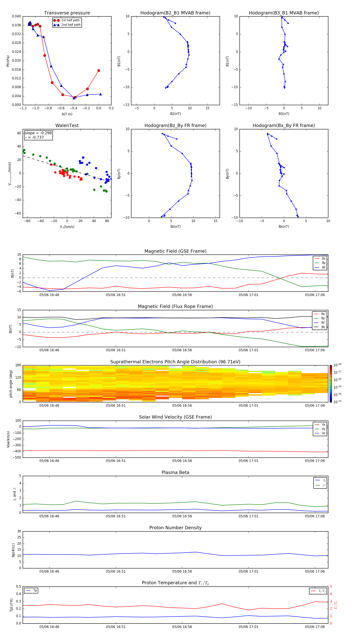Click 'A(T·m)' x-axis label
This screenshot has height=644, width=351.
tap(67, 114)
